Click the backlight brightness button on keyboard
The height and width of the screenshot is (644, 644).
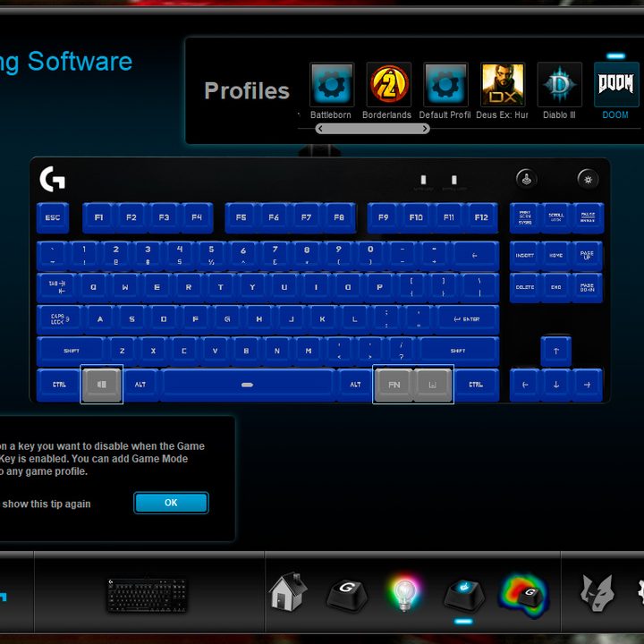(x=588, y=180)
